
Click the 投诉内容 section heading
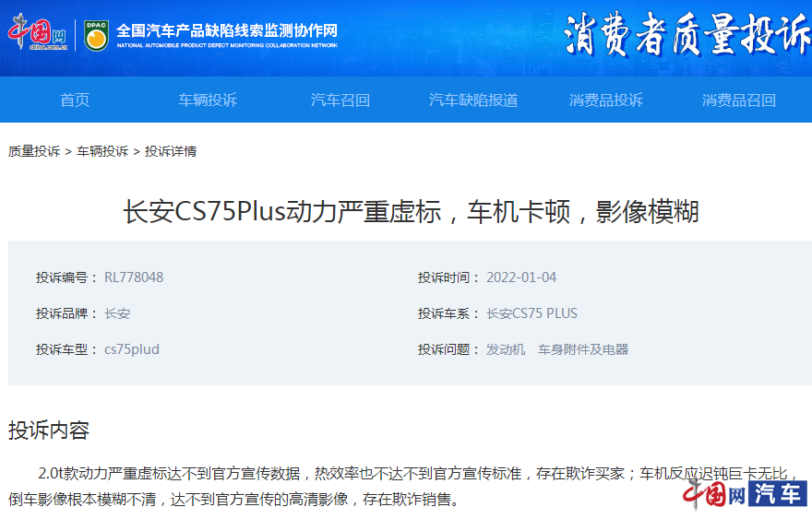(x=49, y=430)
